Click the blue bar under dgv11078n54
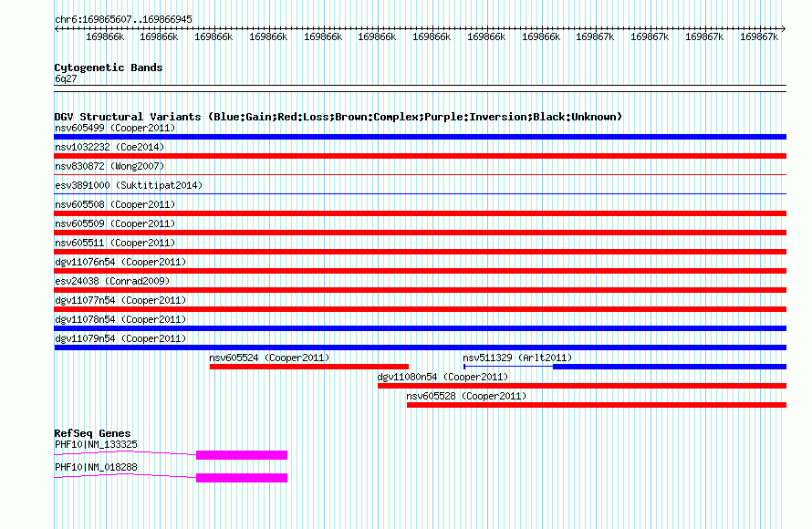This screenshot has width=812, height=529. (x=420, y=328)
